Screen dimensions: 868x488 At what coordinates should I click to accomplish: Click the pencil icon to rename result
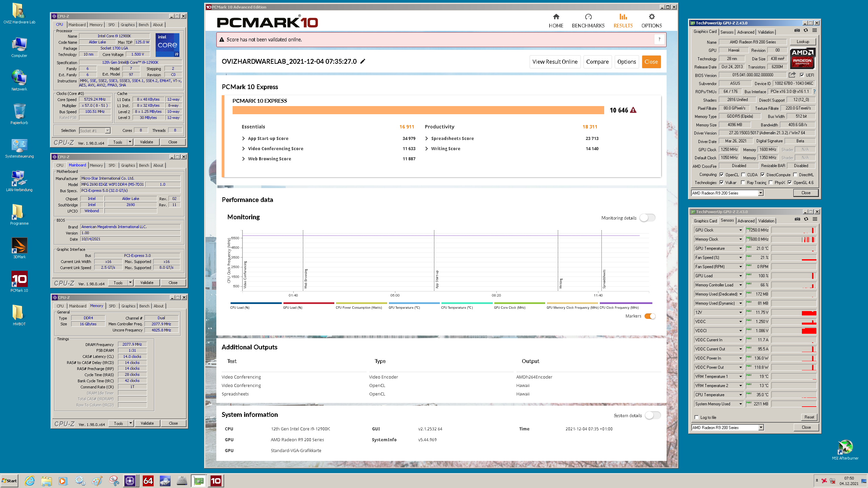tap(363, 61)
